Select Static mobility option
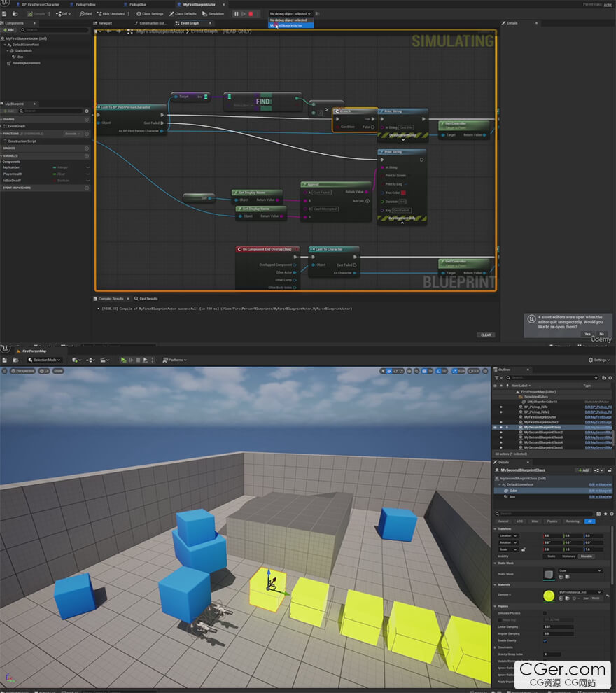616x693 pixels. (552, 556)
